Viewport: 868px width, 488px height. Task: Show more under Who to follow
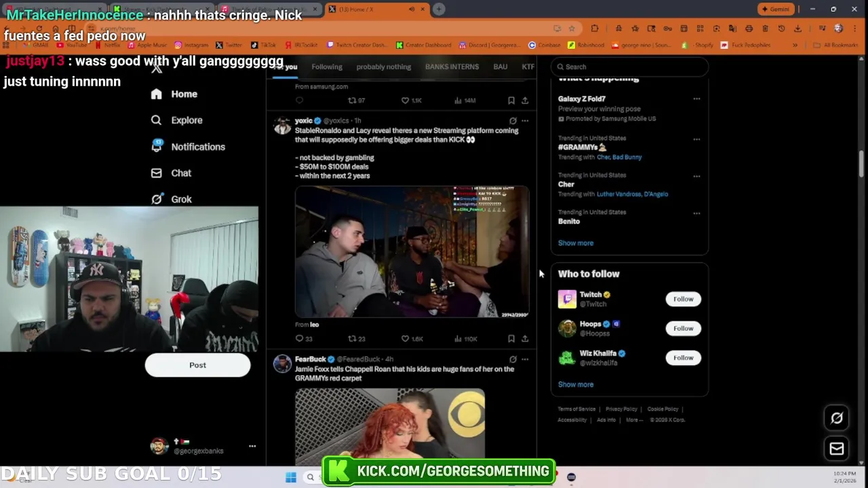click(x=576, y=385)
